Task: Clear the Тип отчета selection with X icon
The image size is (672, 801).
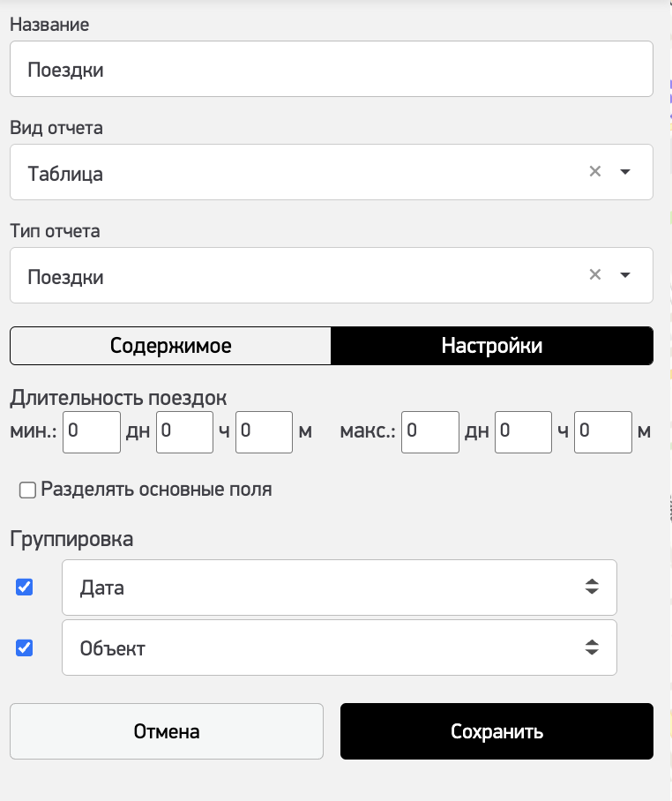Action: coord(595,275)
